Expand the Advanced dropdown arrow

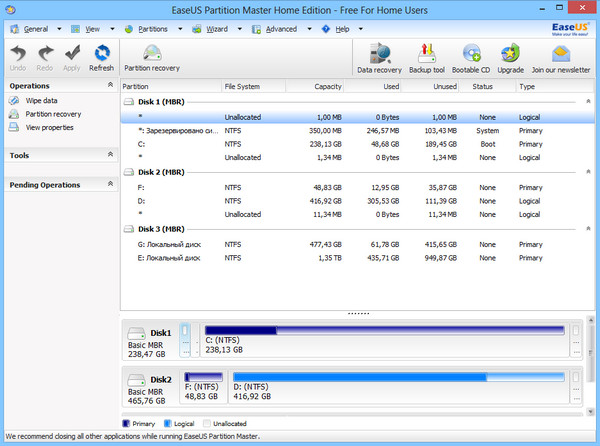pos(309,29)
